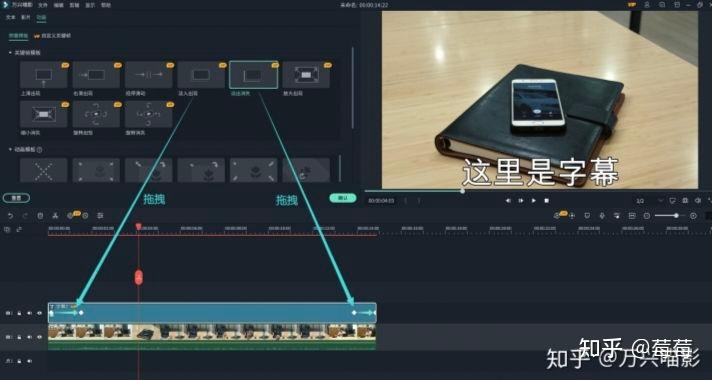Click the timeline zoom slider handle
The width and height of the screenshot is (712, 380).
tap(676, 216)
